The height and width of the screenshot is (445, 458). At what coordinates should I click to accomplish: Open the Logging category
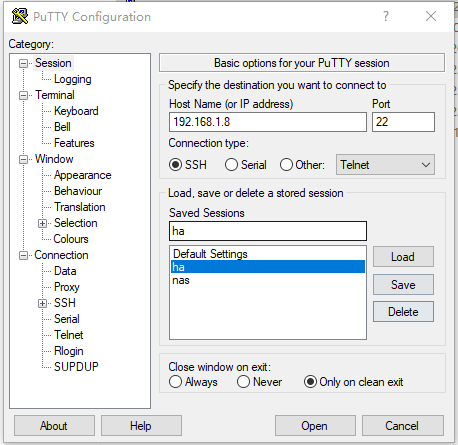(x=73, y=79)
